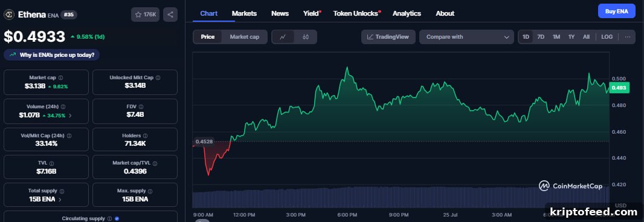Image resolution: width=644 pixels, height=222 pixels.
Task: Click the Ethena logo icon
Action: pyautogui.click(x=9, y=15)
